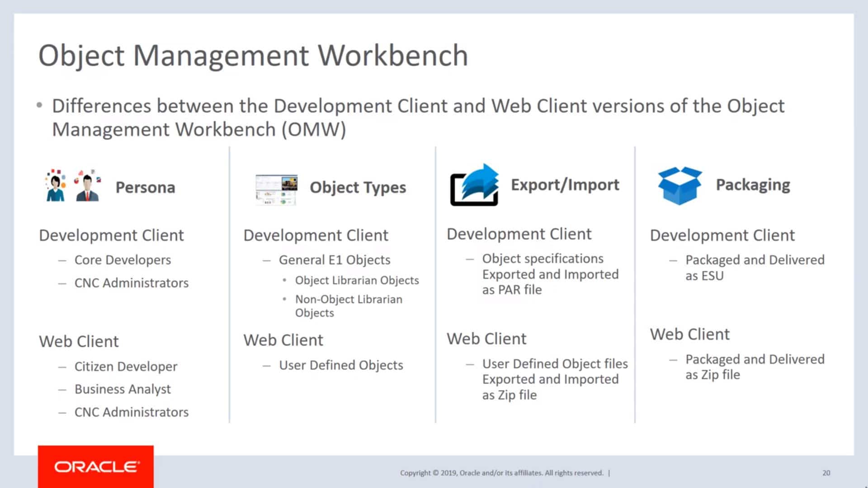Select the businesswoman figure in the Persona icon
Image resolution: width=868 pixels, height=488 pixels.
click(x=54, y=190)
